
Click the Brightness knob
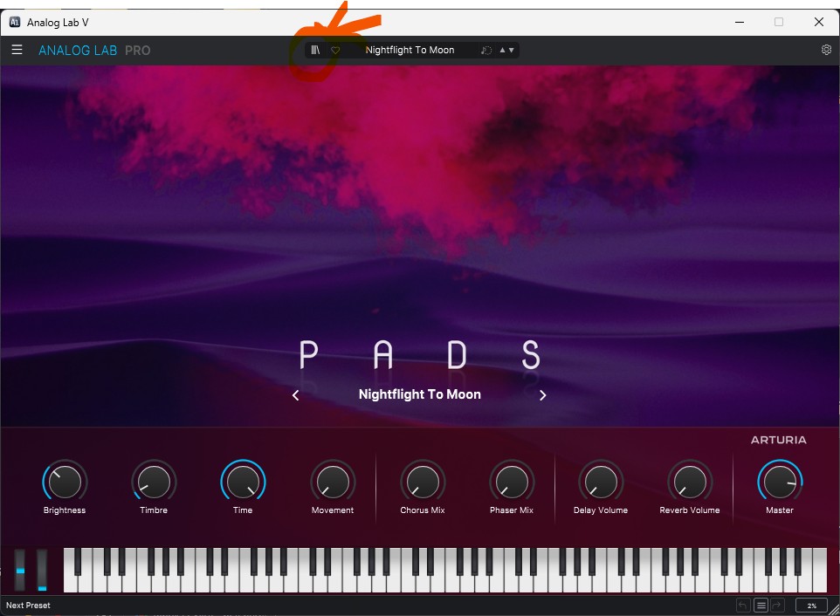pyautogui.click(x=65, y=481)
